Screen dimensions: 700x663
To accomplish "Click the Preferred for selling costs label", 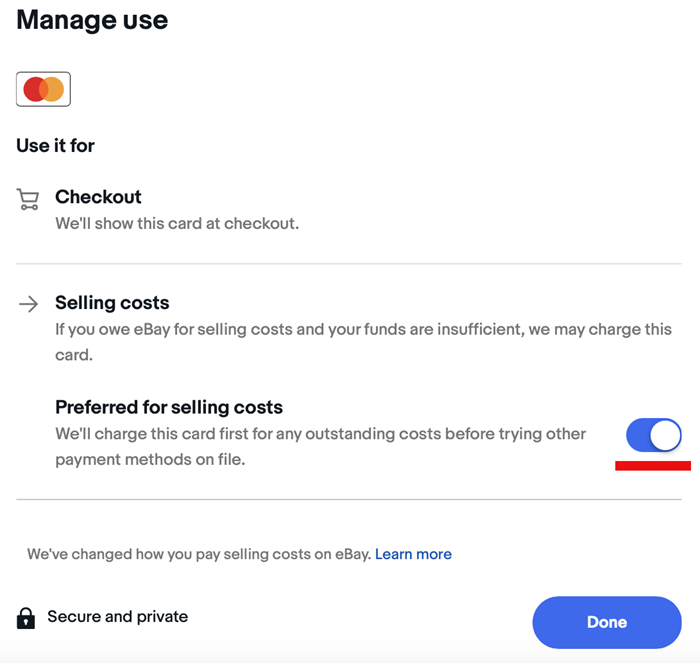I will point(169,407).
